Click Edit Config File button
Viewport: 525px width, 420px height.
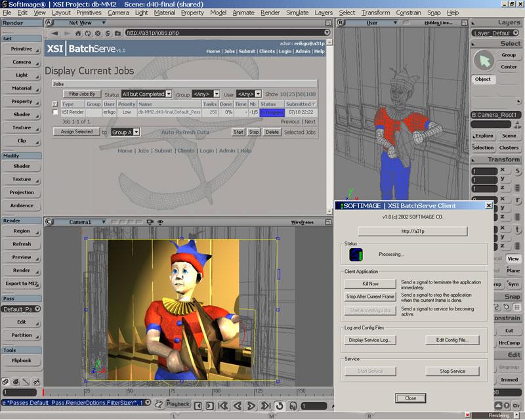tap(452, 340)
